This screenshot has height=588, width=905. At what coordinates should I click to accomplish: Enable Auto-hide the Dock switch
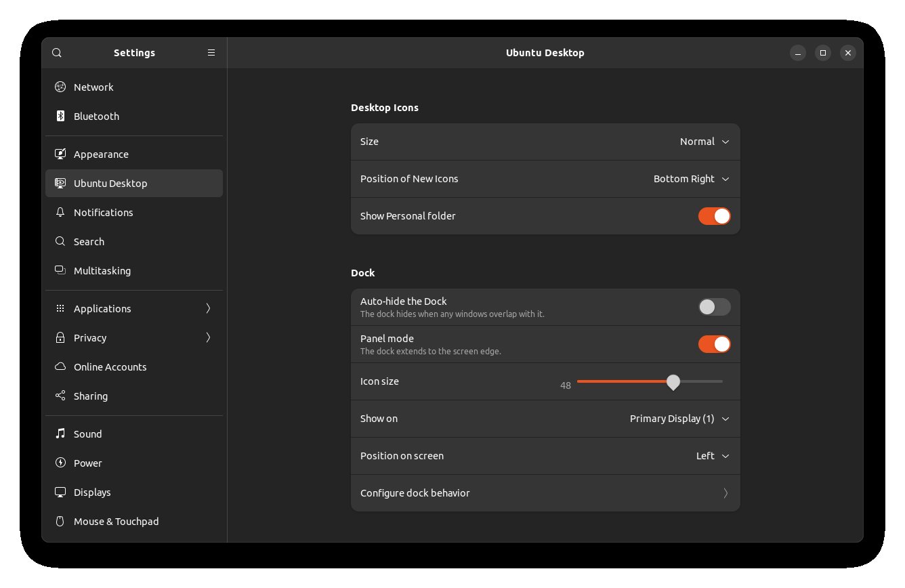click(x=715, y=307)
